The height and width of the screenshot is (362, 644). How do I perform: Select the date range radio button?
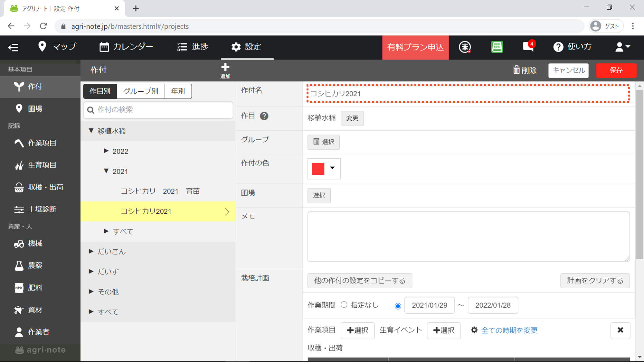click(x=398, y=306)
